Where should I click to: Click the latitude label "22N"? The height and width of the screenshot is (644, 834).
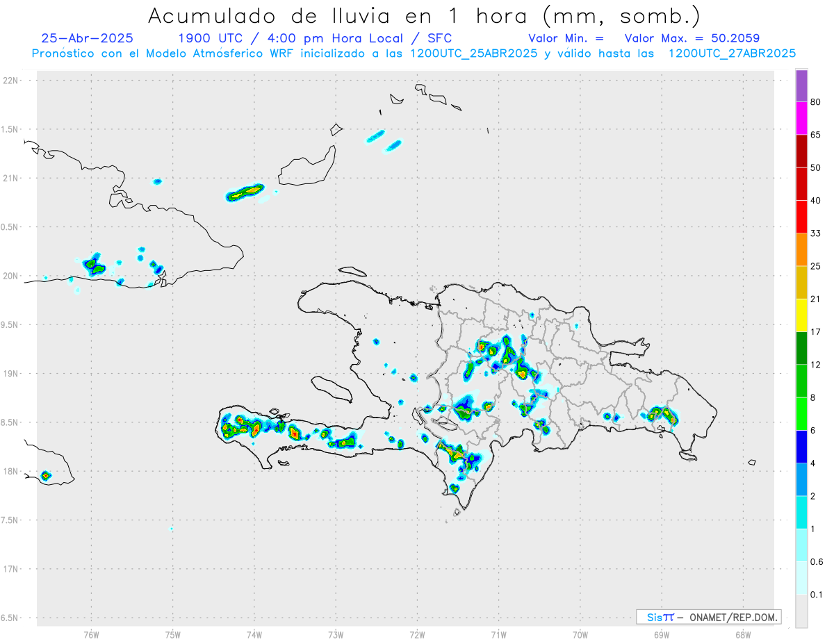coord(12,81)
